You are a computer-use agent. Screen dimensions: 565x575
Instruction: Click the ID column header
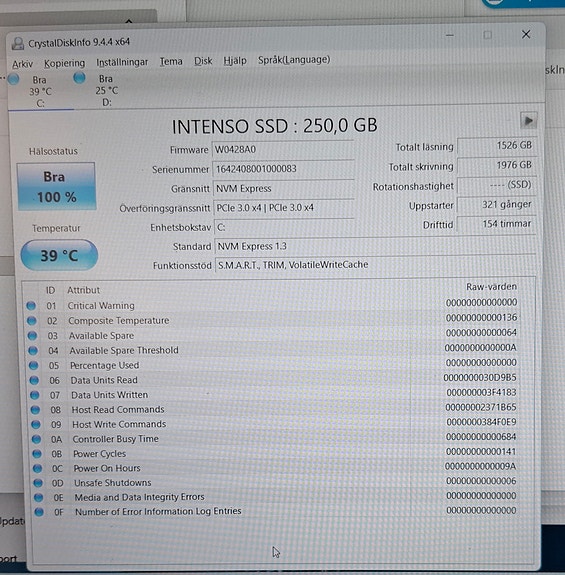coord(50,290)
